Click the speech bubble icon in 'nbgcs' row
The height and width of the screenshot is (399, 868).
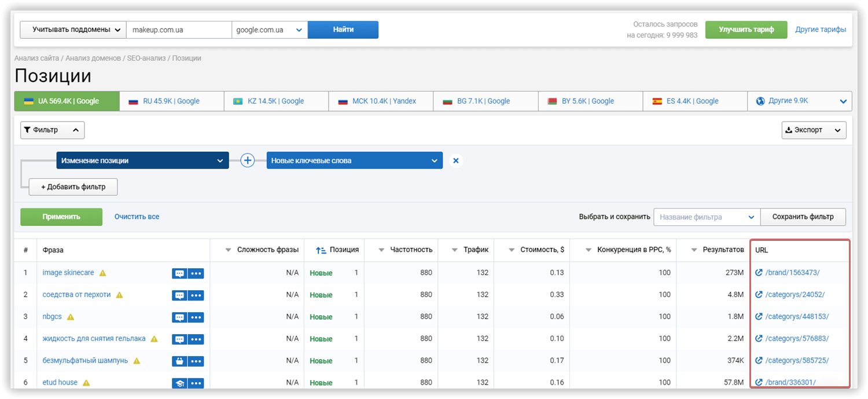[x=179, y=317]
